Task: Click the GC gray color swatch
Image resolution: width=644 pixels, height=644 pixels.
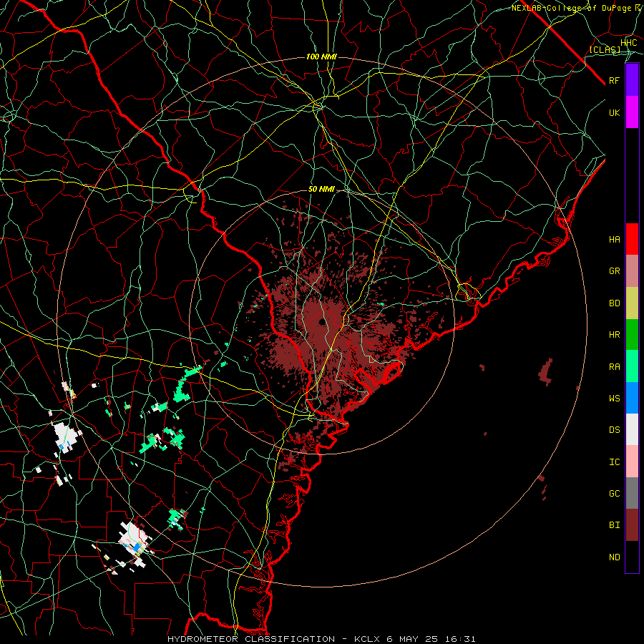Action: pyautogui.click(x=632, y=493)
